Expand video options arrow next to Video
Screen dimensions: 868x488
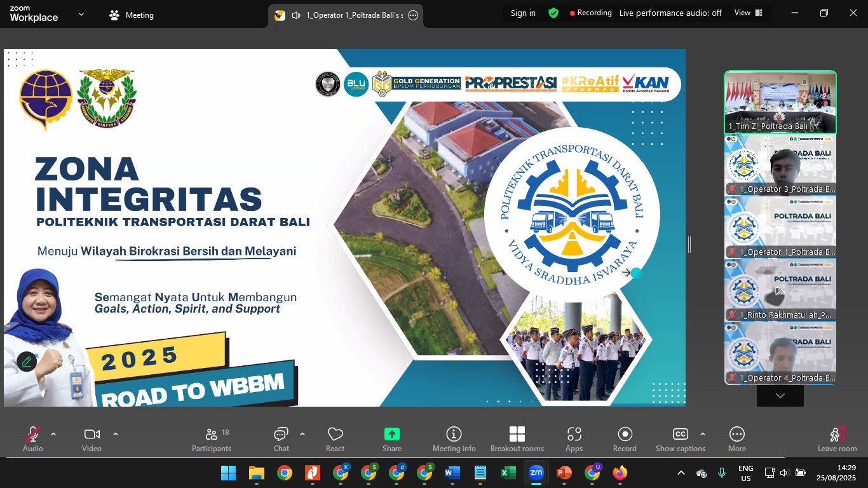(x=116, y=435)
